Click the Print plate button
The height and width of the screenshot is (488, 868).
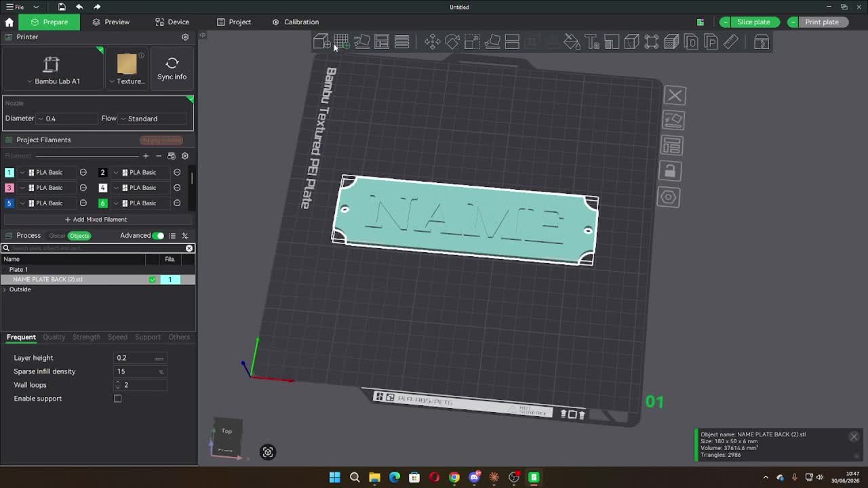[823, 22]
